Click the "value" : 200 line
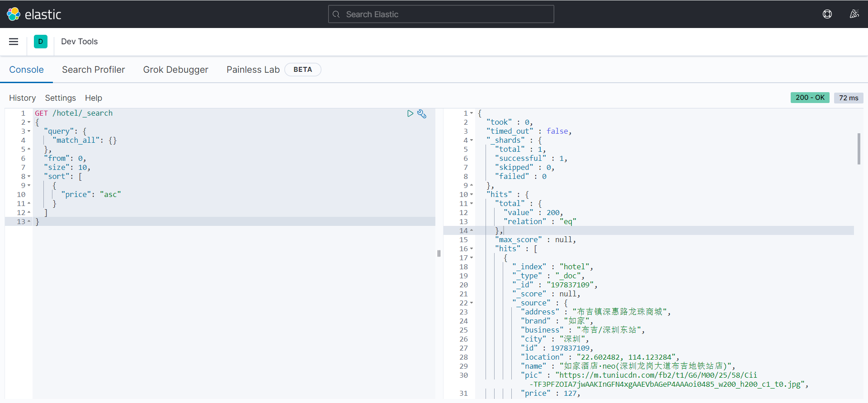Viewport: 868px width, 403px height. pos(533,212)
